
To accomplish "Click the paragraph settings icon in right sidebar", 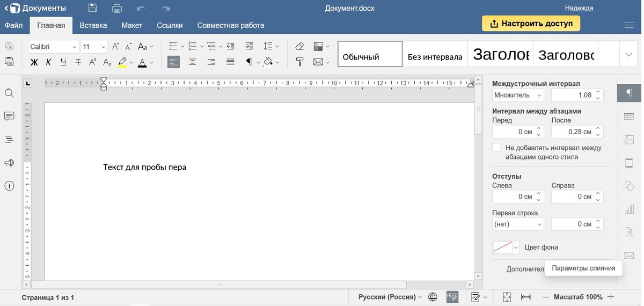I will click(629, 93).
